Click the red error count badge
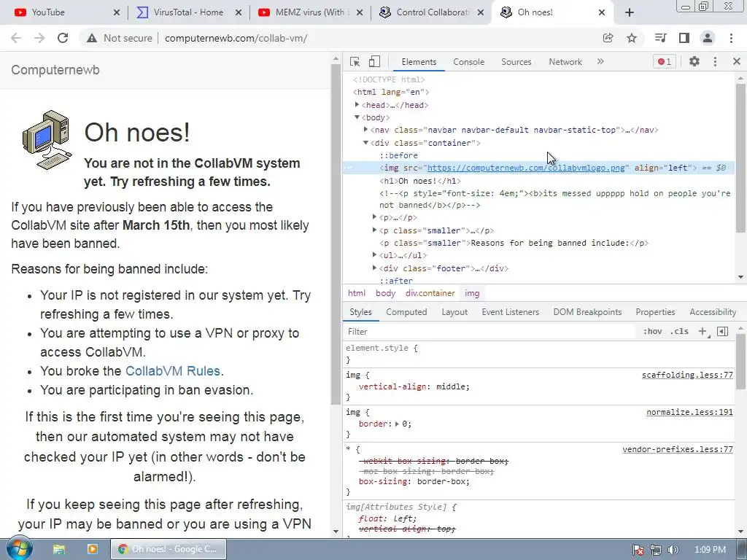 click(664, 61)
